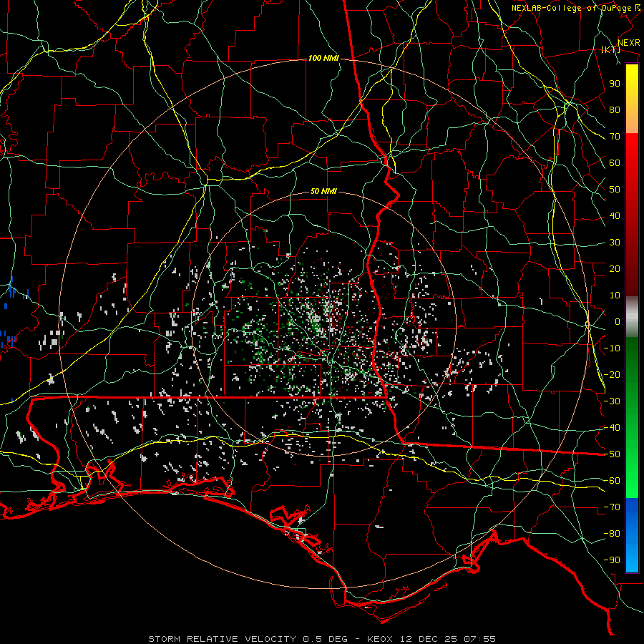Image resolution: width=644 pixels, height=644 pixels.
Task: Click the 60 value on the velocity scale
Action: [x=615, y=163]
